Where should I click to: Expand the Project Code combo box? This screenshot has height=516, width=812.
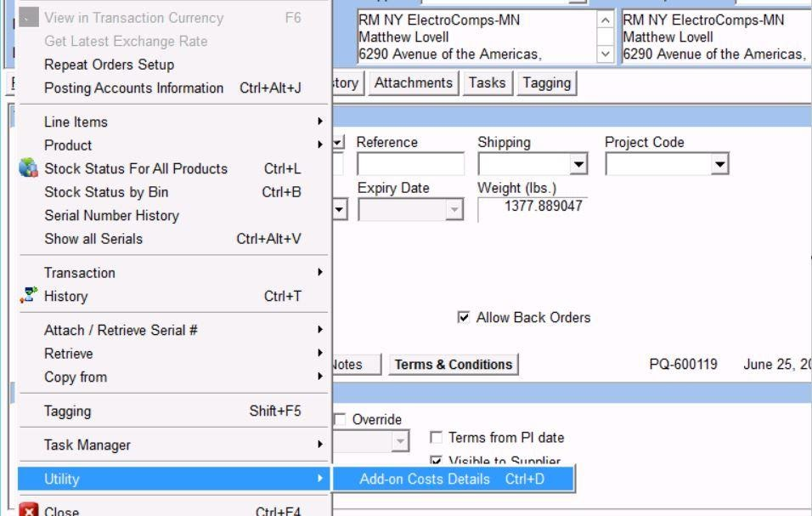pos(719,164)
